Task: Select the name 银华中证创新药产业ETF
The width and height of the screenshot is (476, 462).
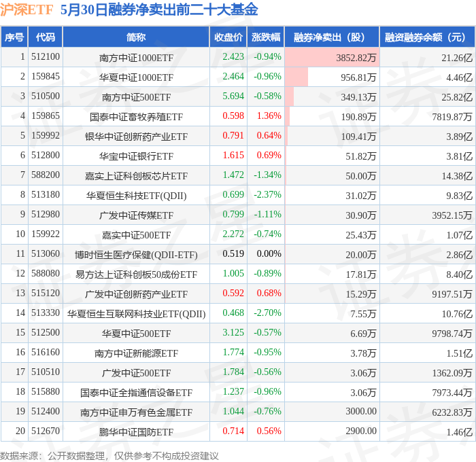Action: point(136,137)
